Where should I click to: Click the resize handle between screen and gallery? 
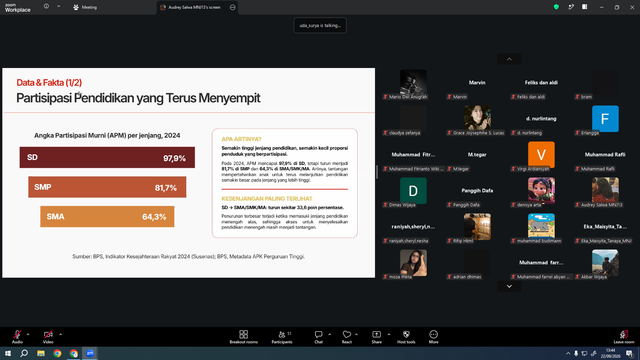[x=377, y=172]
